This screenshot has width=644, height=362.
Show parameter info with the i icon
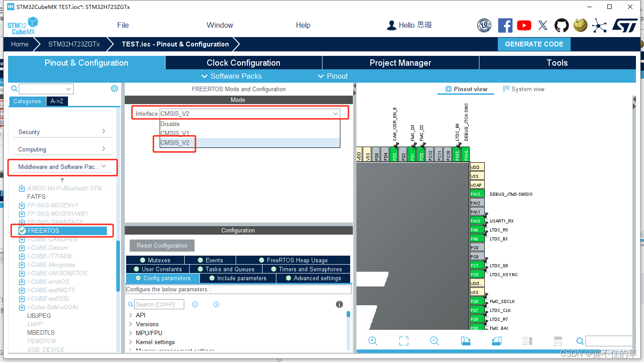(339, 304)
